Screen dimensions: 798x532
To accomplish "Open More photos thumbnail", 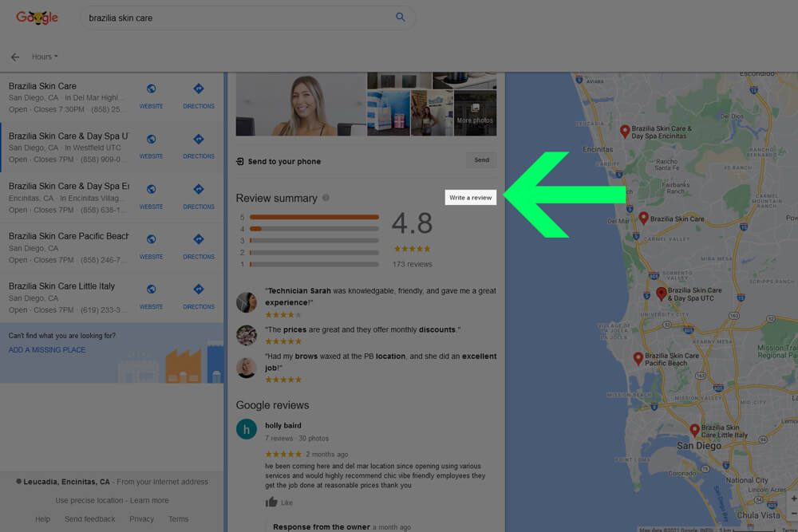I will coord(475,113).
